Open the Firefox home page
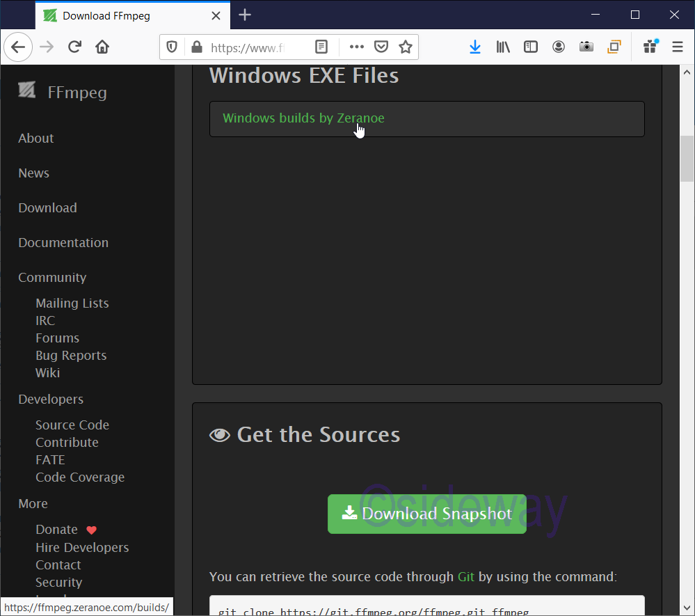695x616 pixels. pos(102,47)
